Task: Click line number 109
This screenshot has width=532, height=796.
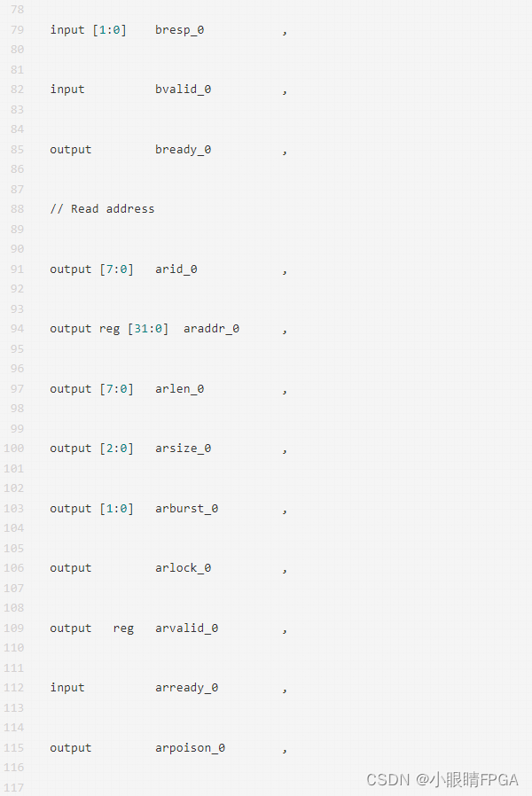Action: 14,628
